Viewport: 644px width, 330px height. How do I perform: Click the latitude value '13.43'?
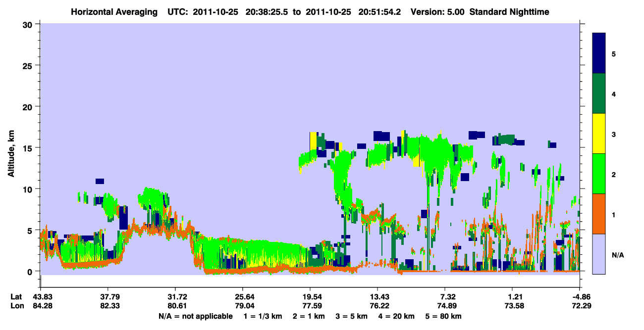pos(378,297)
